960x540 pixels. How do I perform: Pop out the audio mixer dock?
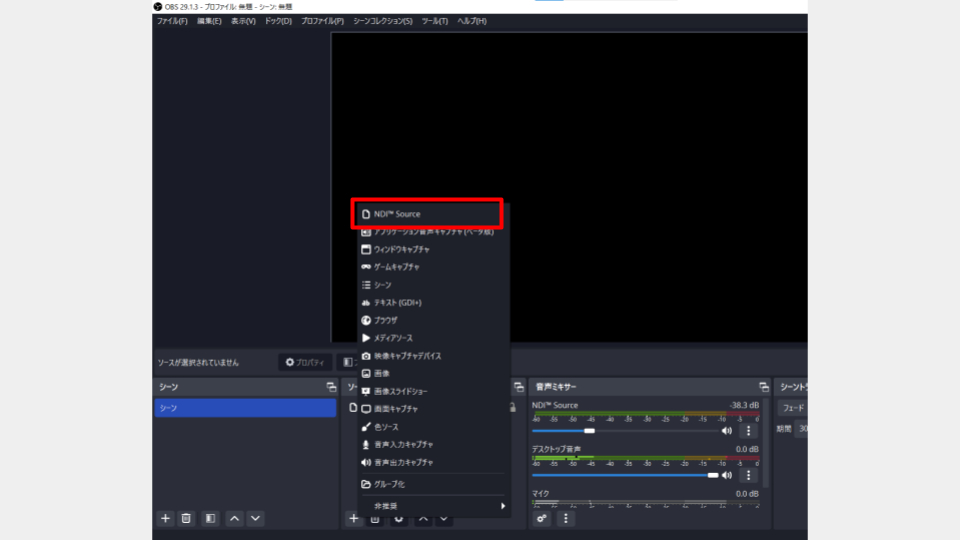(763, 387)
